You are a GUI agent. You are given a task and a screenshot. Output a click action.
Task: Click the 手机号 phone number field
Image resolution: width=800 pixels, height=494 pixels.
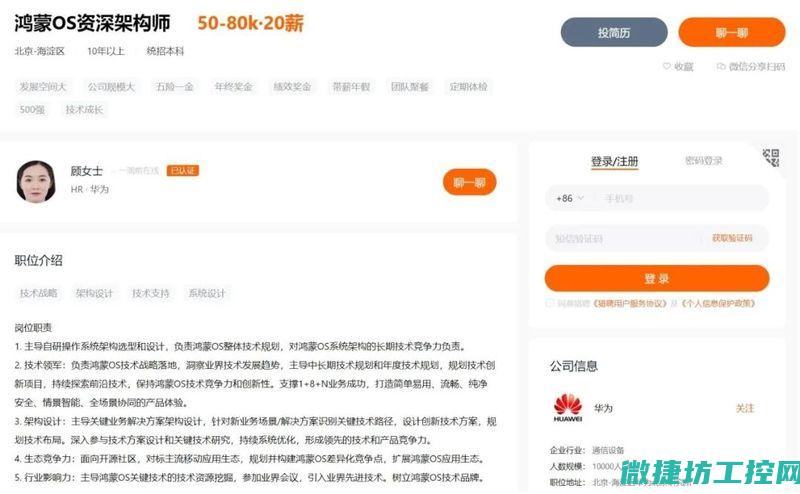pos(682,198)
